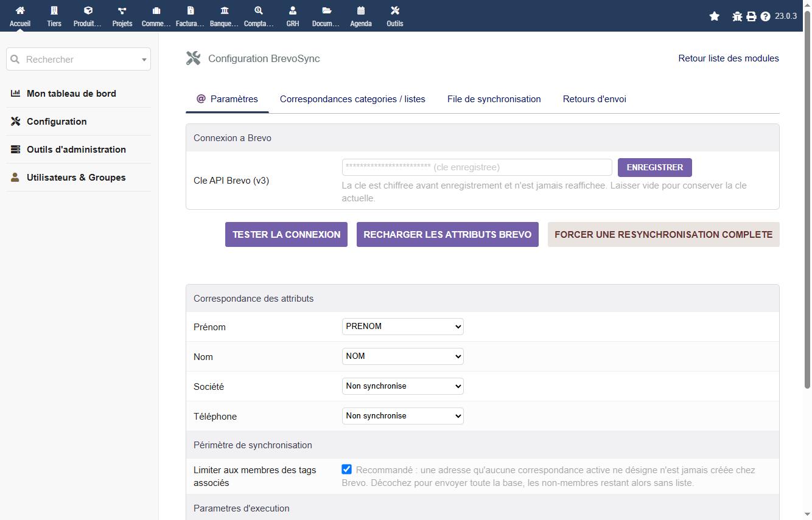812x520 pixels.
Task: Open the Facturation module icon
Action: click(x=191, y=10)
